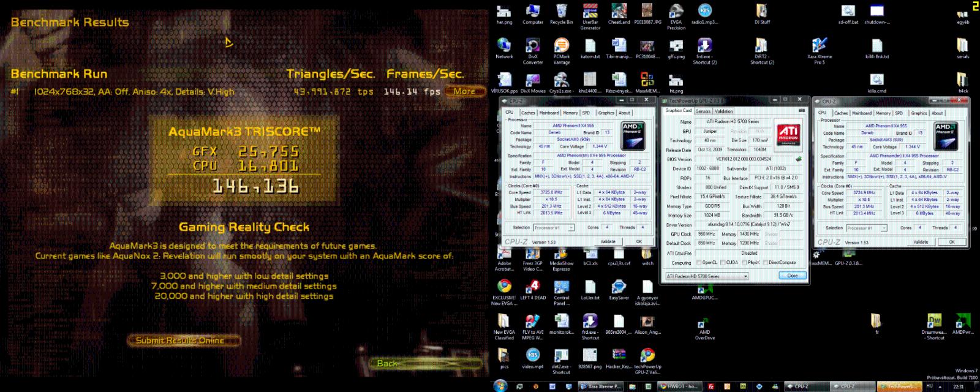This screenshot has height=392, width=980.
Task: Open MaxxMEM desktop icon
Action: [647, 83]
